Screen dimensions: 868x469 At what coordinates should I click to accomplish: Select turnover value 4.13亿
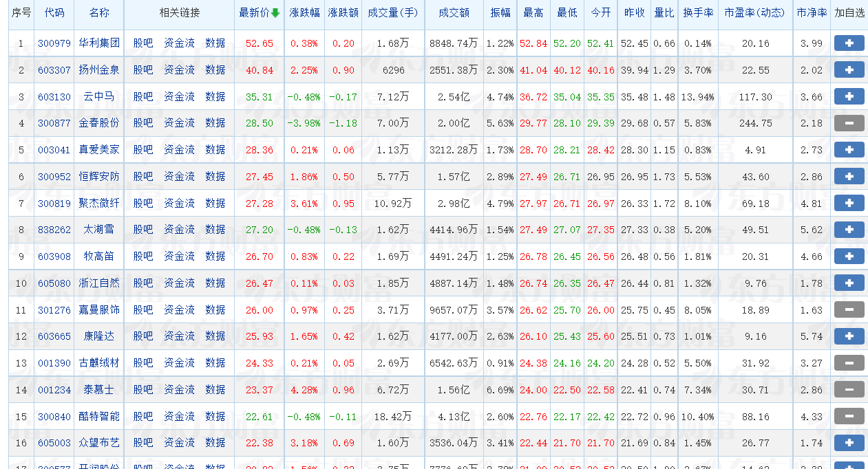click(x=454, y=417)
